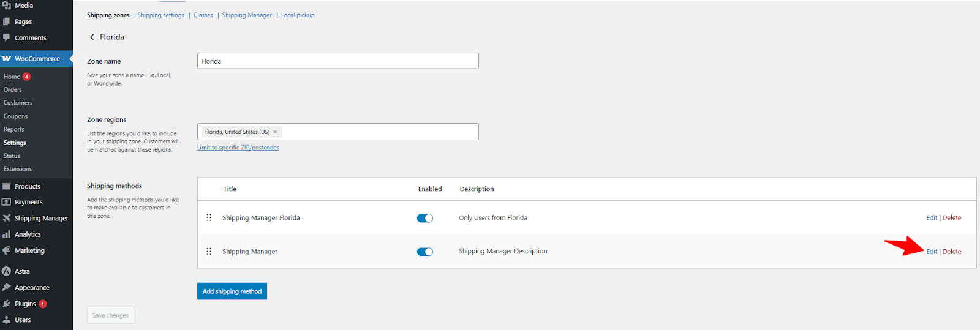
Task: Click the Zone name input field
Action: (x=338, y=61)
